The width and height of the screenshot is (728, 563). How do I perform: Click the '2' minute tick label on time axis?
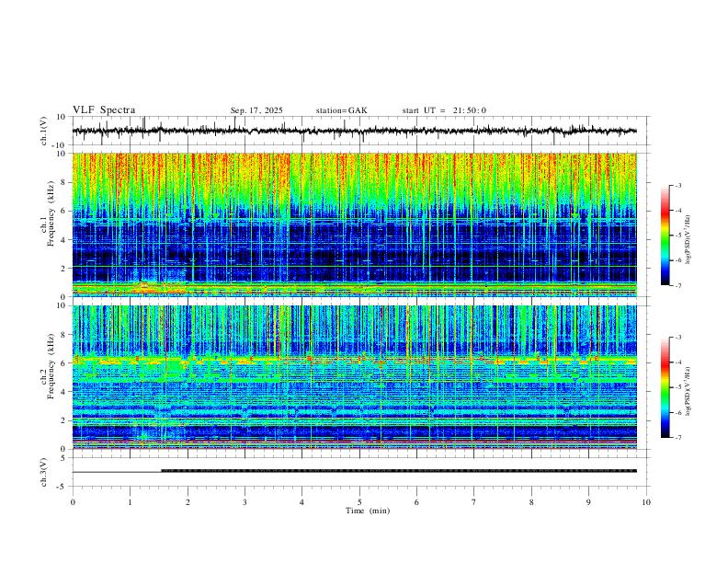[x=188, y=502]
